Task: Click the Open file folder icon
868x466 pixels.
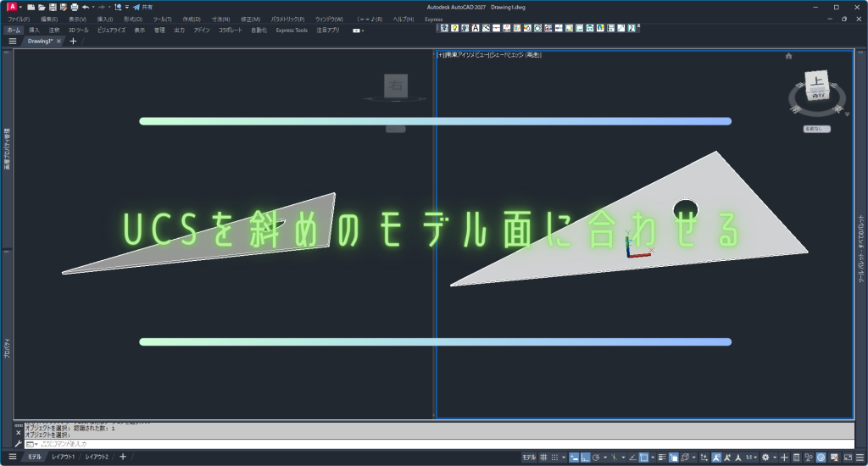Action: pos(42,7)
